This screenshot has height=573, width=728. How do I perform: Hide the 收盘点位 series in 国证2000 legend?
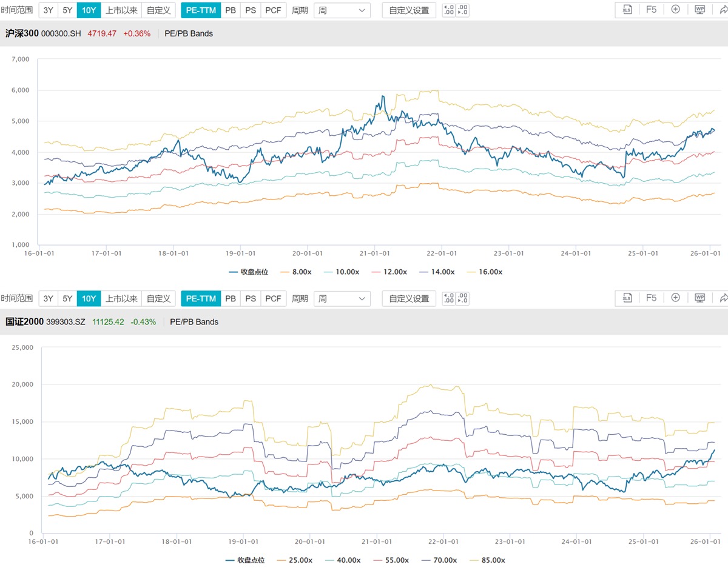coord(244,560)
